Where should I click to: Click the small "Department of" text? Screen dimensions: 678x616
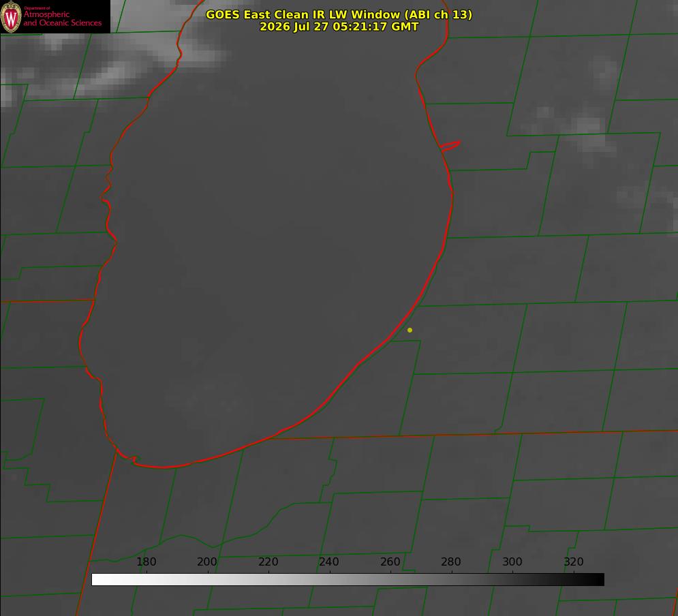(x=37, y=8)
